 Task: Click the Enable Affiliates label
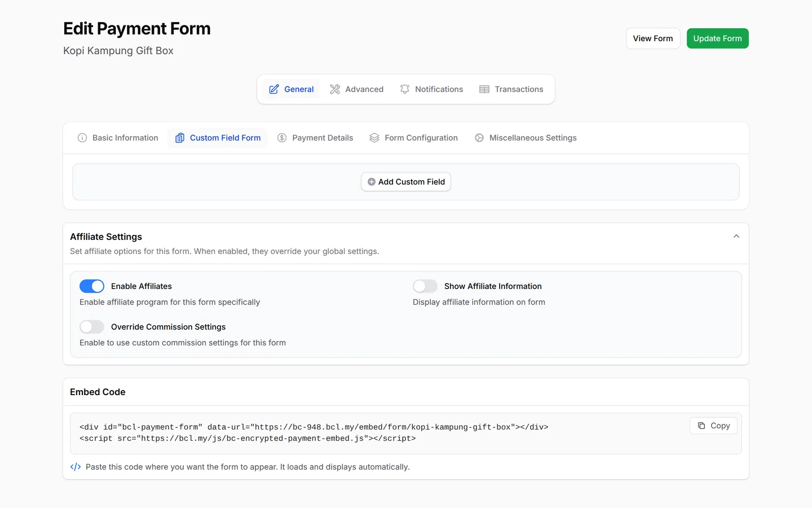point(142,286)
